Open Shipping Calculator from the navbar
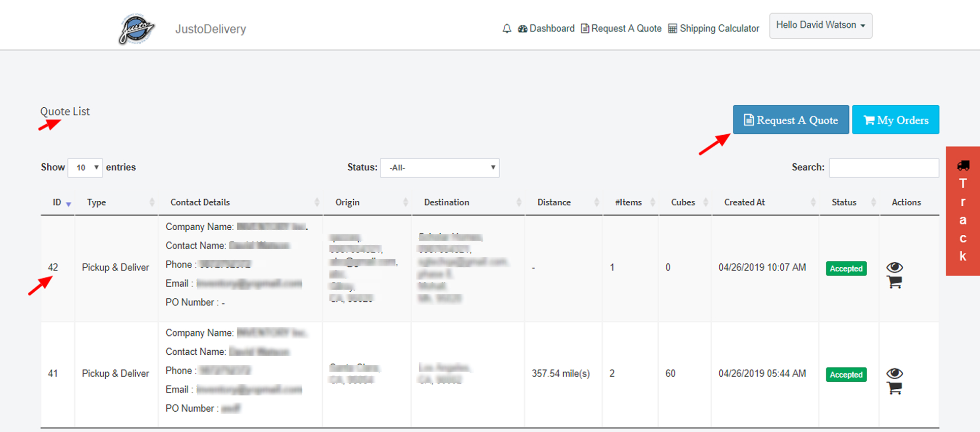This screenshot has height=432, width=980. pos(714,28)
